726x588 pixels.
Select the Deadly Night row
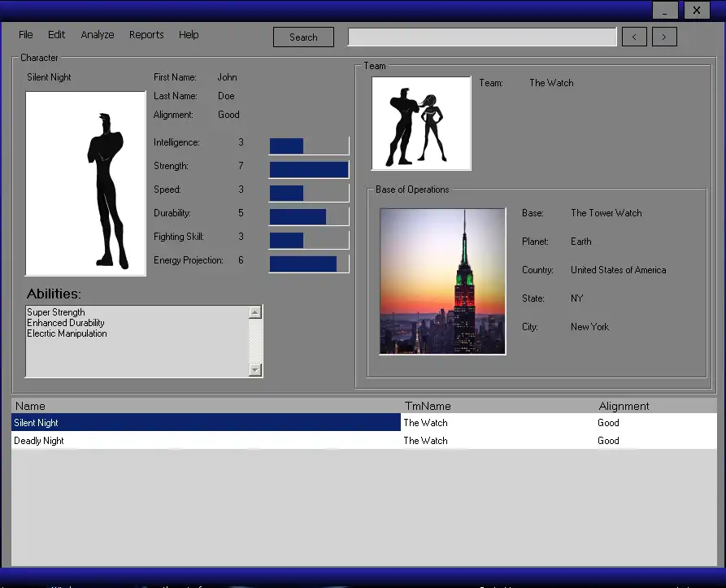tap(206, 441)
